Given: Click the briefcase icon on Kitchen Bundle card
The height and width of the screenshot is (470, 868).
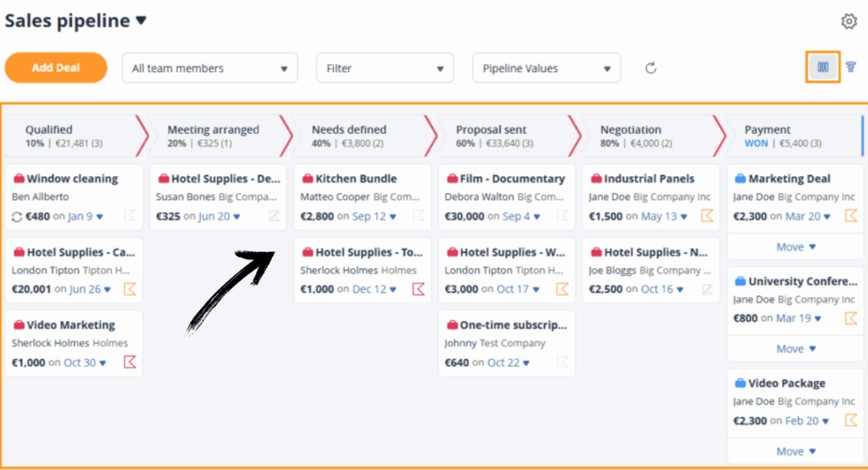Looking at the screenshot, I should pos(308,180).
